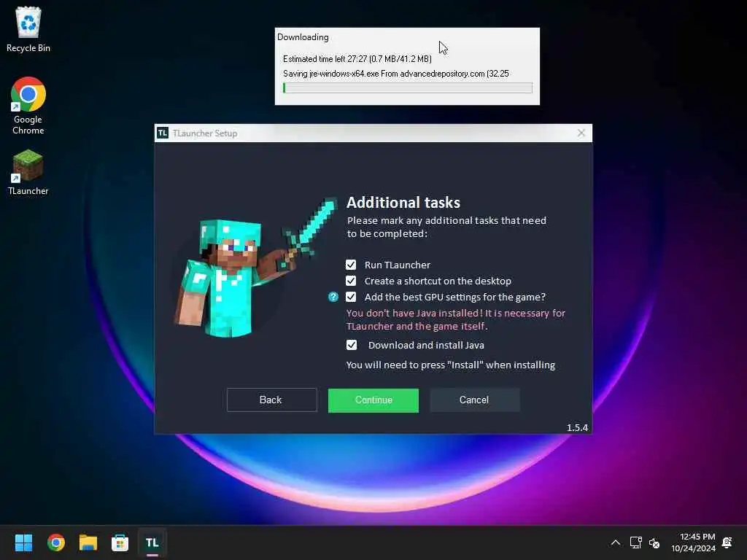This screenshot has width=747, height=560.
Task: Click the muted volume tray icon
Action: (x=654, y=542)
